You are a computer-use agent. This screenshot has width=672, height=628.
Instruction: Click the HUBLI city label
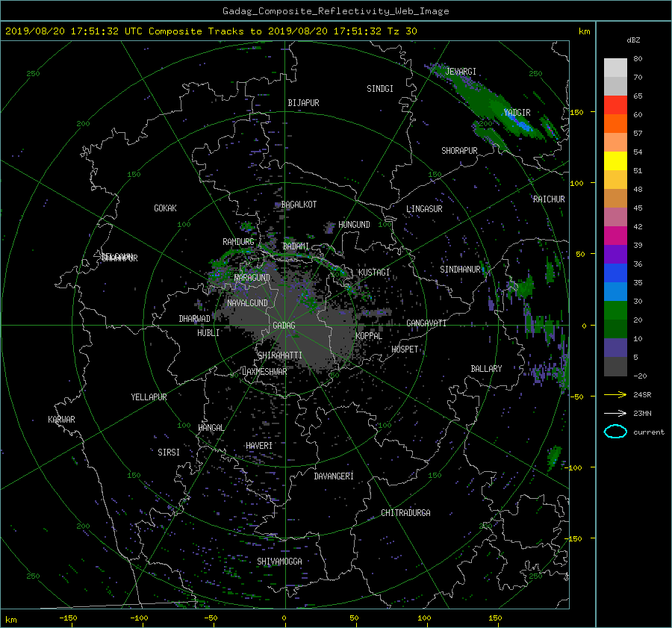[208, 332]
